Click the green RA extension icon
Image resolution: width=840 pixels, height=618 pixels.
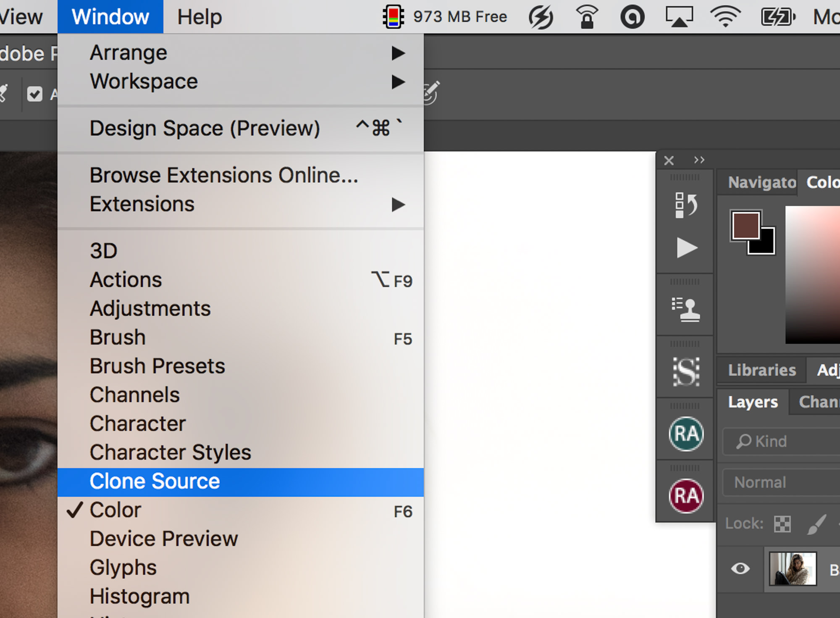pos(686,434)
